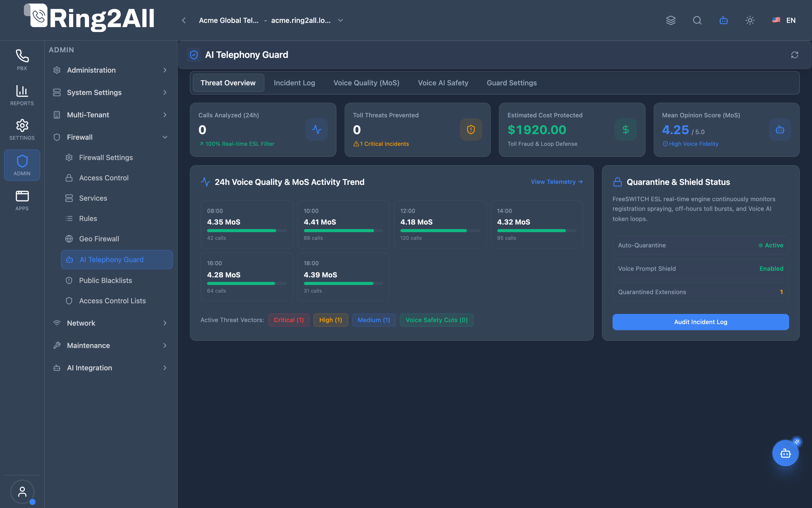Screen dimensions: 812x508
Task: Refresh the AI Telephony Guard panel
Action: 794,55
